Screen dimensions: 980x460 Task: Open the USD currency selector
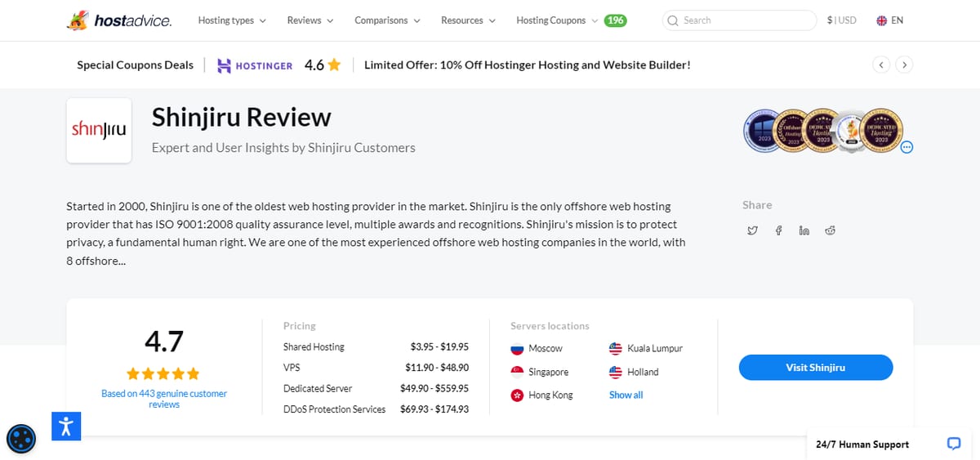[x=842, y=20]
